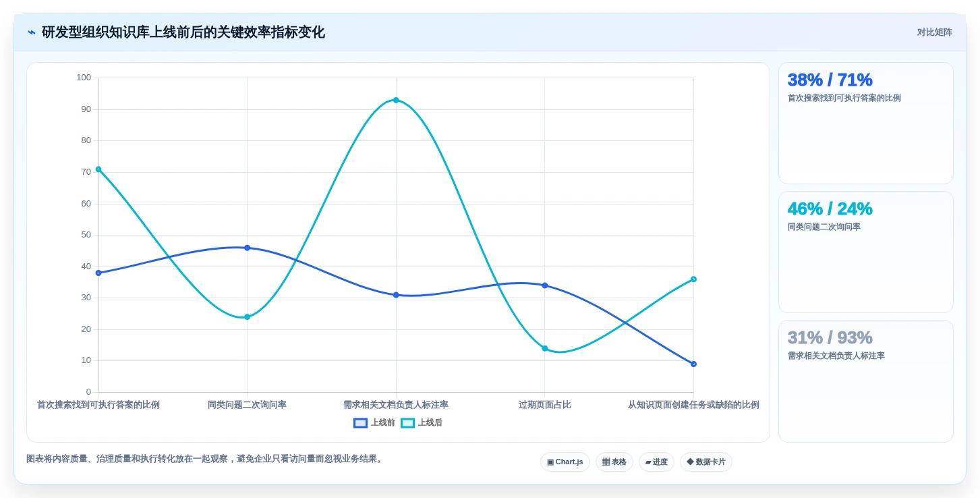The image size is (980, 498).
Task: Toggle the 上线后 legend series
Action: coord(422,423)
